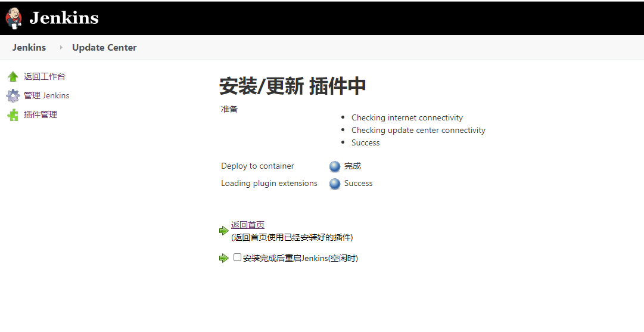Click blue status ball beside 完成
Image resolution: width=644 pixels, height=332 pixels.
click(x=335, y=167)
